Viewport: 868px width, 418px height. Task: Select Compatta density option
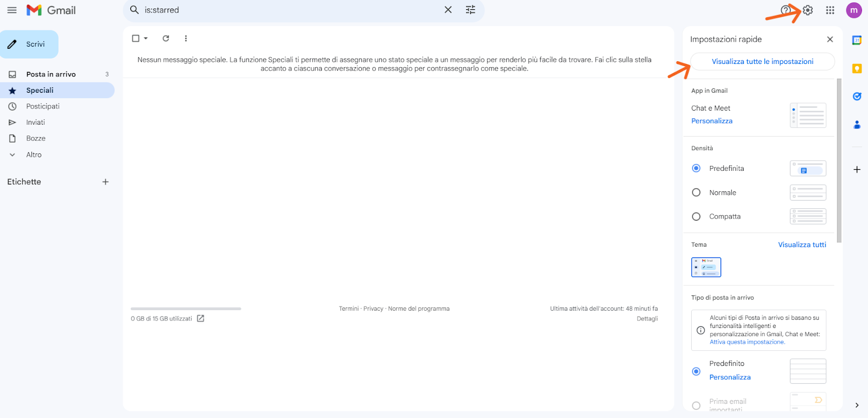coord(696,216)
